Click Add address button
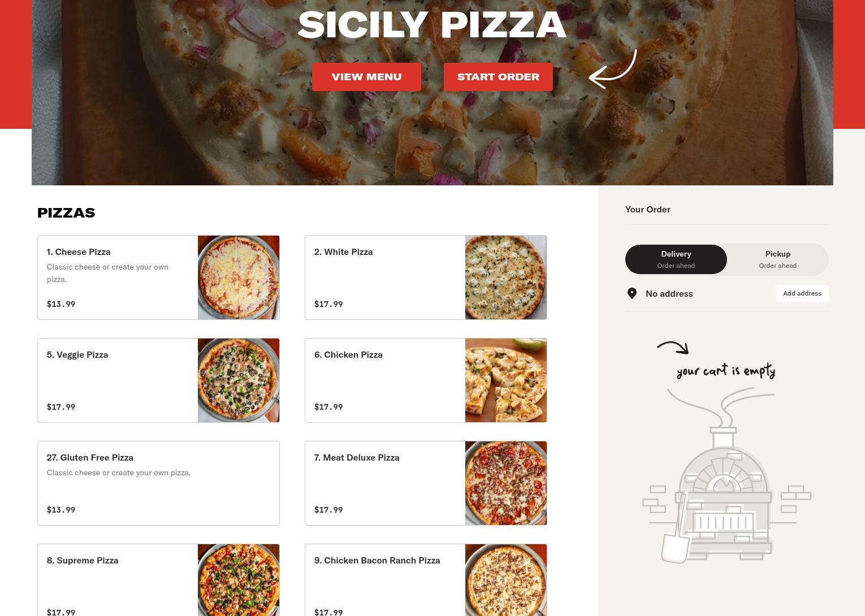Viewport: 865px width, 616px height. pos(802,293)
